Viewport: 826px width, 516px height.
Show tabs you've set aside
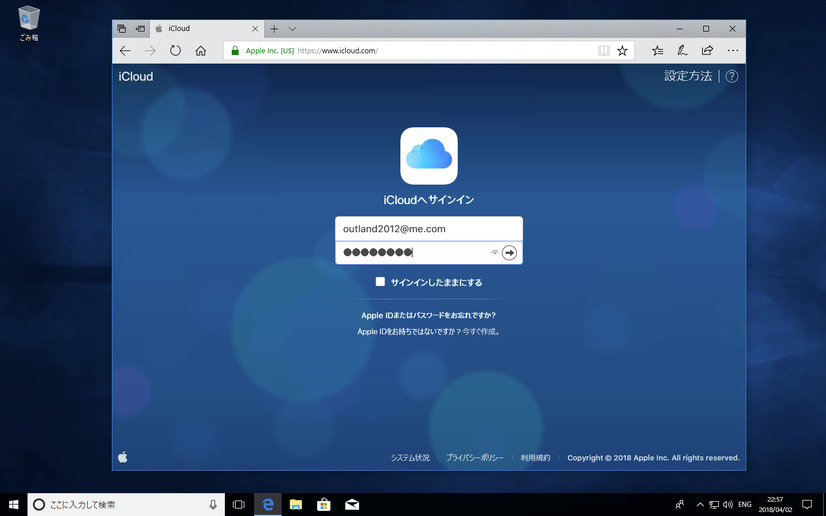[122, 29]
